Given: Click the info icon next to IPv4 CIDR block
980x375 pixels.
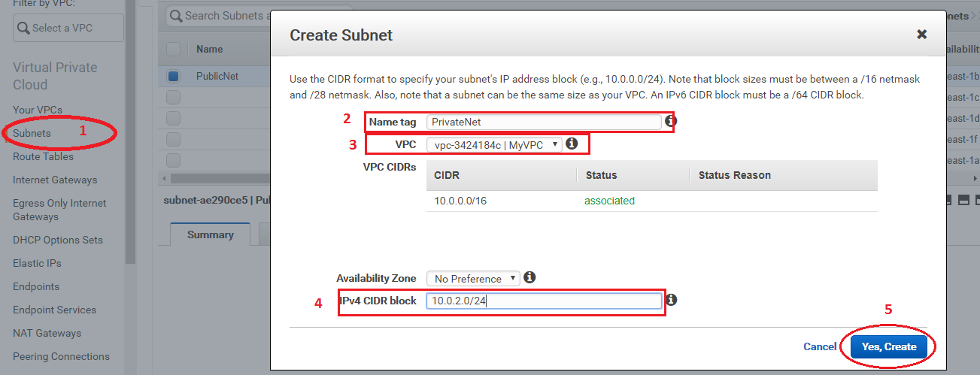Looking at the screenshot, I should [672, 300].
